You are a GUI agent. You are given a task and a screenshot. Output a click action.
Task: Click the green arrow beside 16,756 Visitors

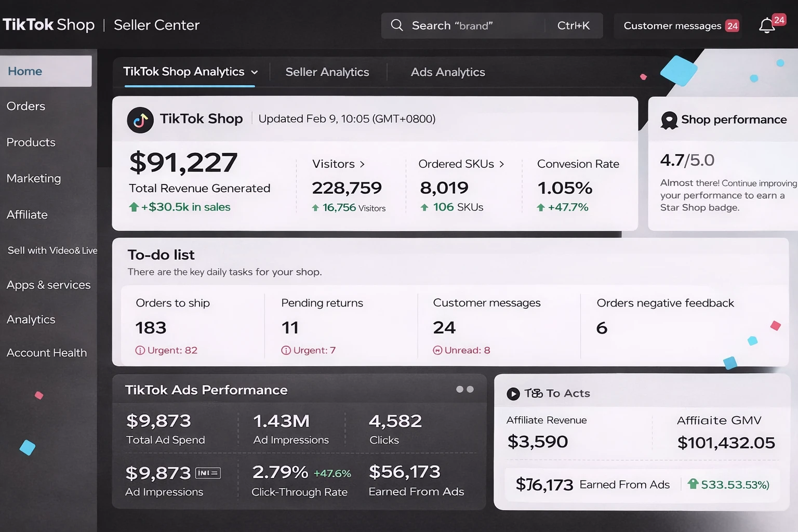pyautogui.click(x=315, y=208)
